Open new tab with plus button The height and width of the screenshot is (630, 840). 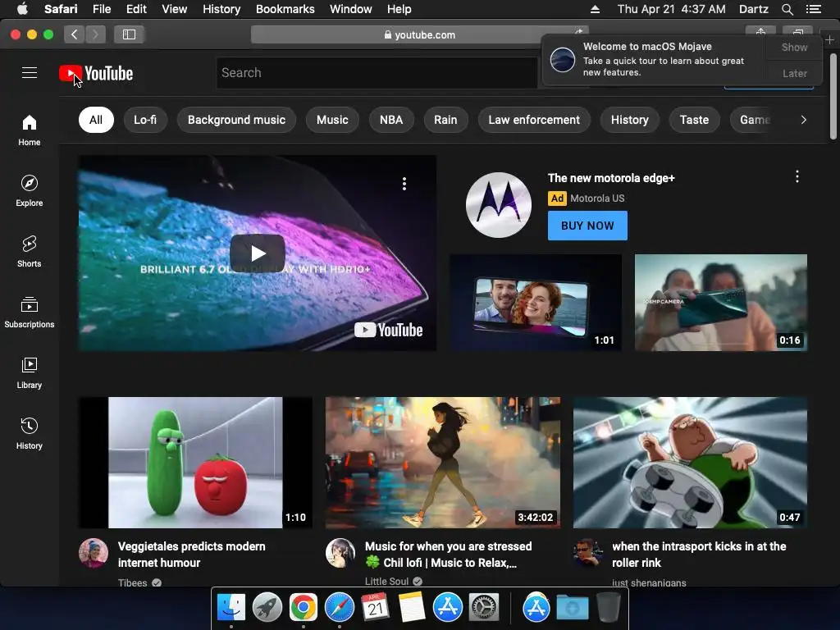[829, 39]
